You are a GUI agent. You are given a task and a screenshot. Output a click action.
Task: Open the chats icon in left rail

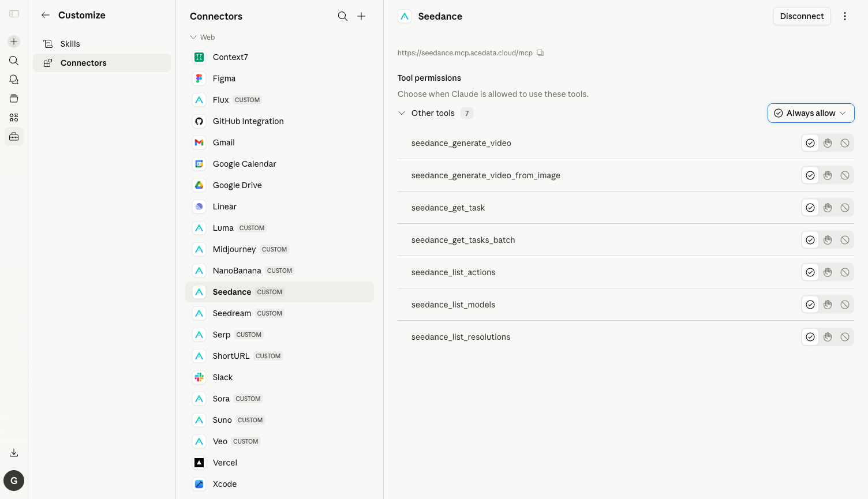14,80
